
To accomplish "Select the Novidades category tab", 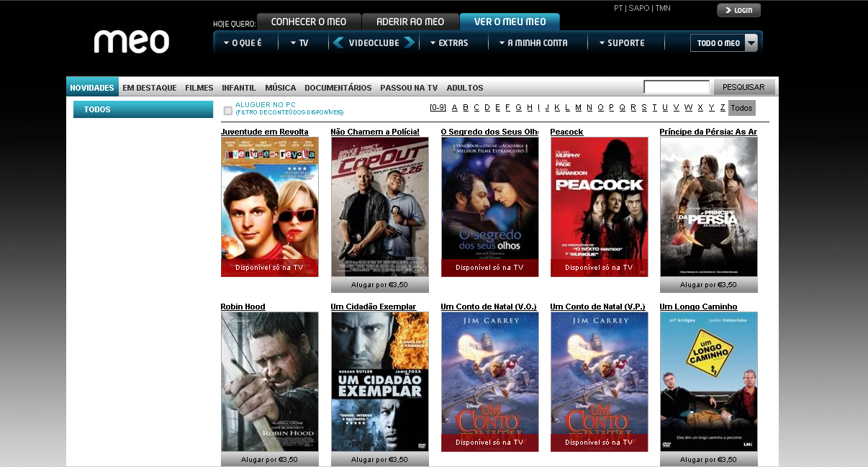I will point(92,88).
